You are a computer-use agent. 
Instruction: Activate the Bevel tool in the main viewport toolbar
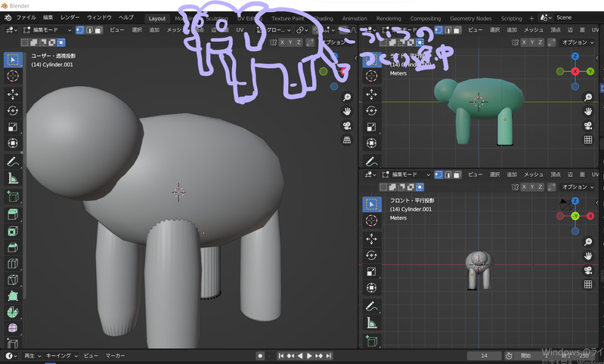[x=13, y=247]
